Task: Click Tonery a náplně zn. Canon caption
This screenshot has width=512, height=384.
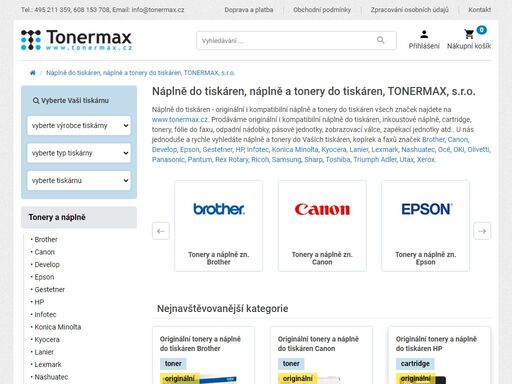Action: 322,258
